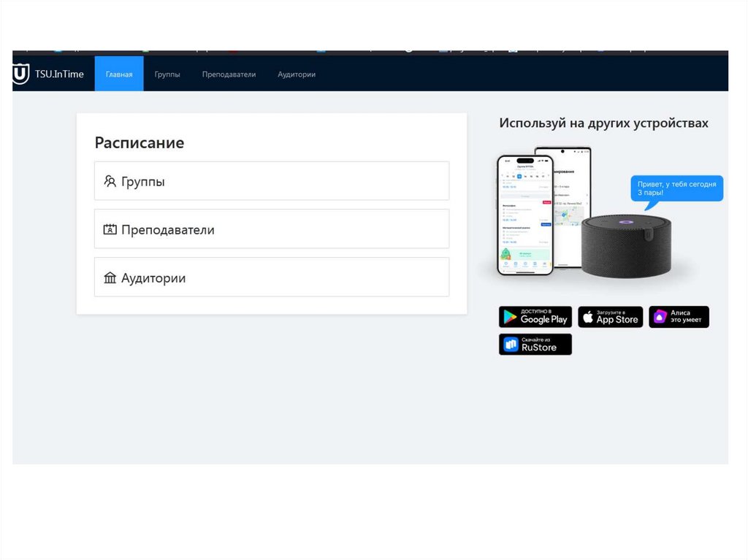
Task: Open the App Store download badge
Action: click(611, 317)
